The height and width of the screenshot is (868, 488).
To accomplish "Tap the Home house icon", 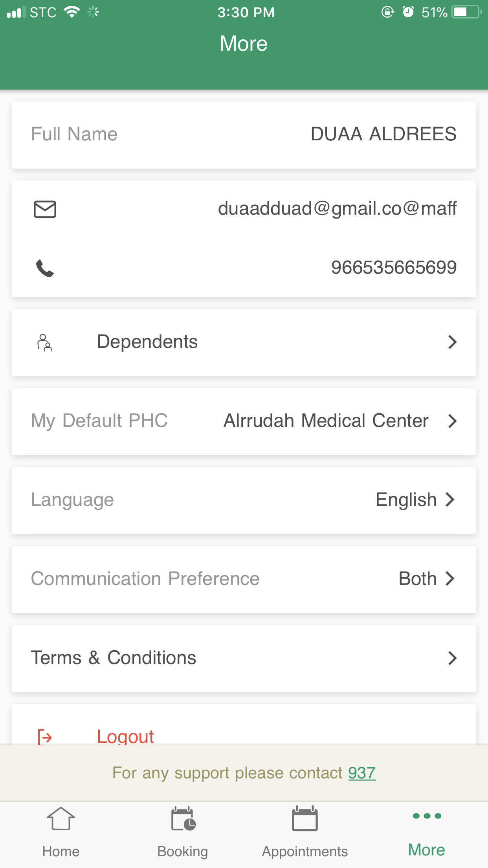I will pyautogui.click(x=61, y=819).
